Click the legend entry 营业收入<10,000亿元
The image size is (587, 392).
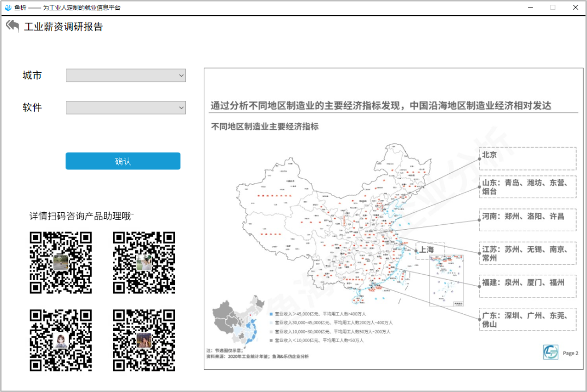pos(317,340)
